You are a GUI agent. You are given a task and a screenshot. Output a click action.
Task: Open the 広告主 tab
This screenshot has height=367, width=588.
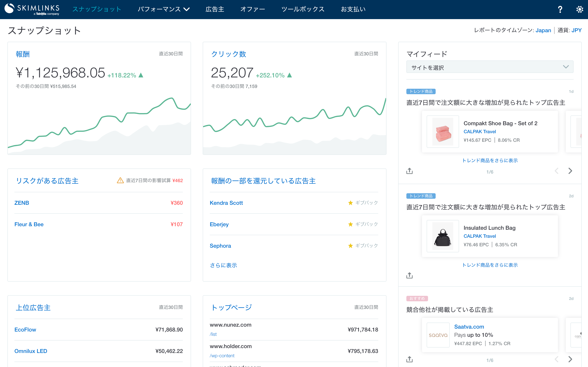click(x=215, y=10)
